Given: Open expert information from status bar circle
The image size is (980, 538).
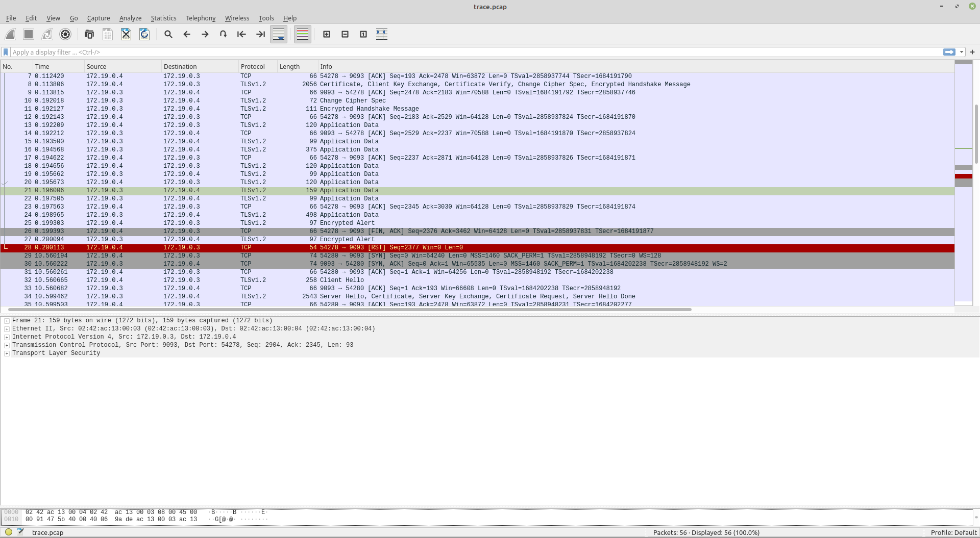Looking at the screenshot, I should tap(9, 532).
